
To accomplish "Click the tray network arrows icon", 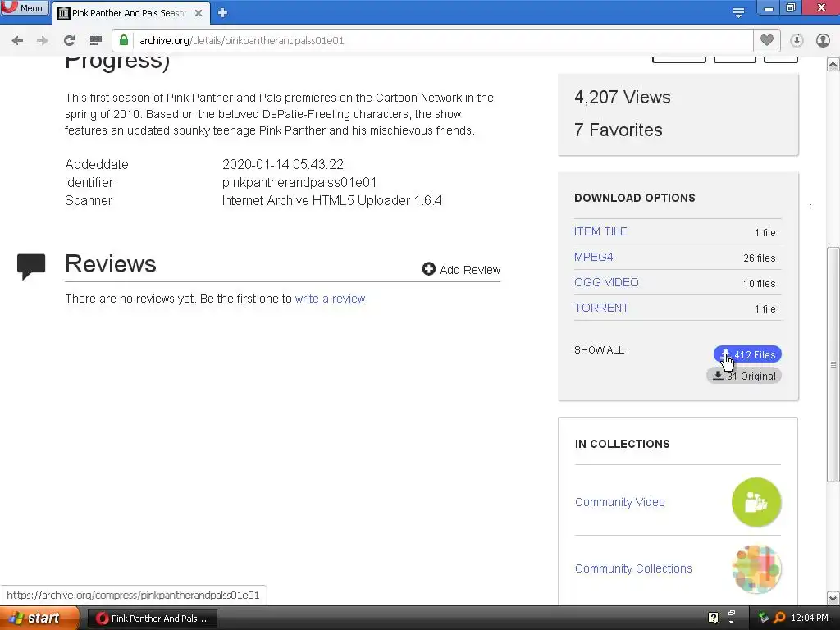I will coord(764,618).
